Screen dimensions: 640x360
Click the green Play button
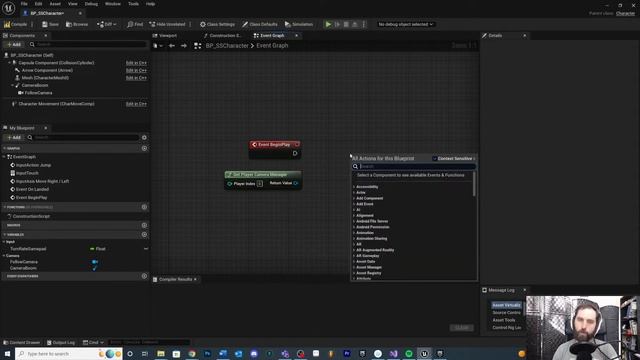328,24
